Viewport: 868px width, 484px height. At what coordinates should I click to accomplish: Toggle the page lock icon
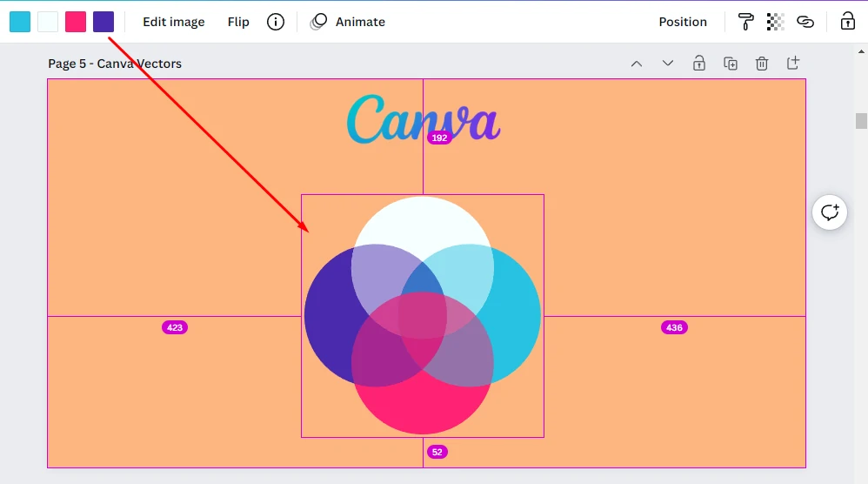(699, 63)
